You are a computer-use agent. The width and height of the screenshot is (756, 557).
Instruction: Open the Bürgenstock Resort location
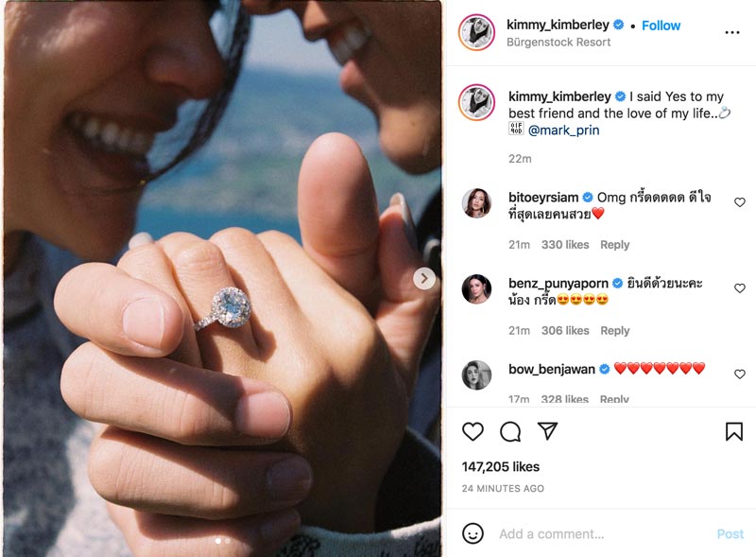558,43
